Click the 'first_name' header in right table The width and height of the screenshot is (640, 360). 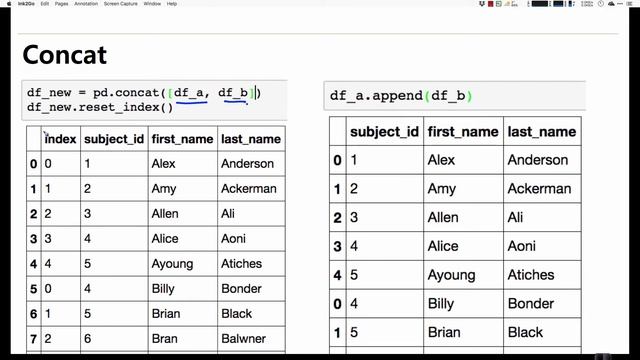tap(463, 132)
